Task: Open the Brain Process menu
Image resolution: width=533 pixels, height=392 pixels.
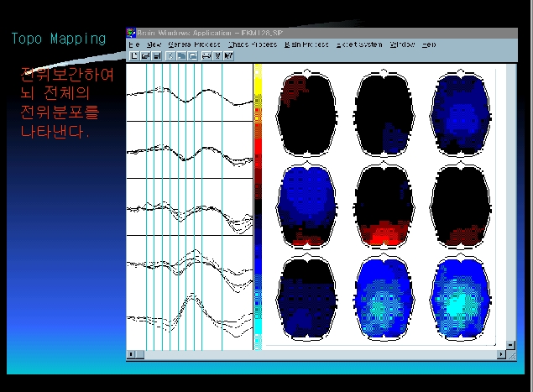Action: coord(306,44)
